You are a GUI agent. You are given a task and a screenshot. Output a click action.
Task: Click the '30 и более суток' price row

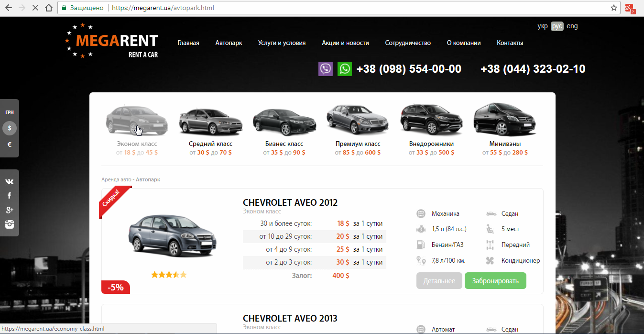click(315, 223)
